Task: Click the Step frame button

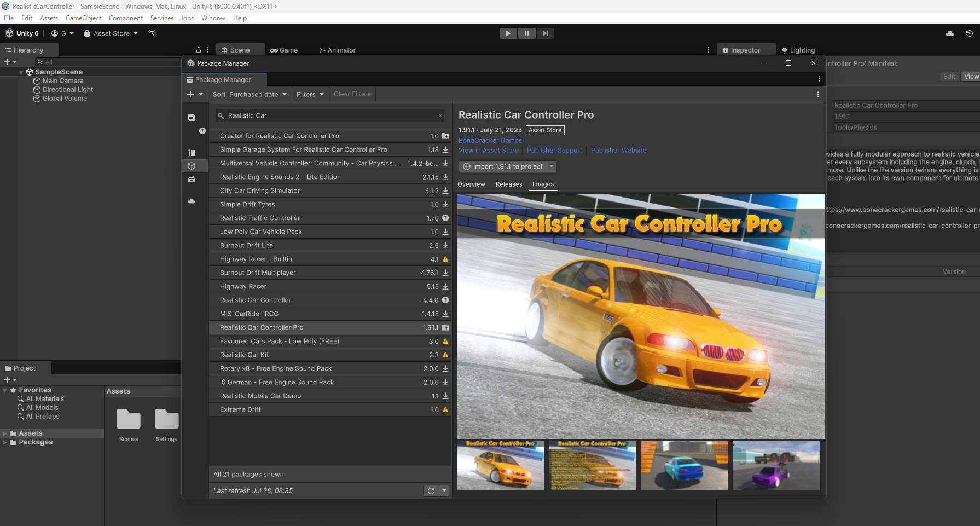Action: pyautogui.click(x=545, y=33)
